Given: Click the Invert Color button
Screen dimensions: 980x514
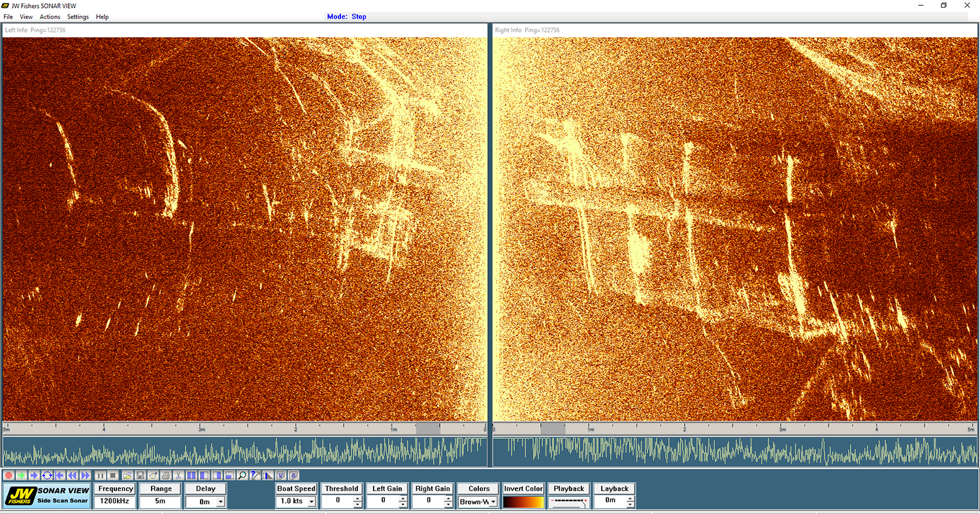Looking at the screenshot, I should click(x=523, y=488).
